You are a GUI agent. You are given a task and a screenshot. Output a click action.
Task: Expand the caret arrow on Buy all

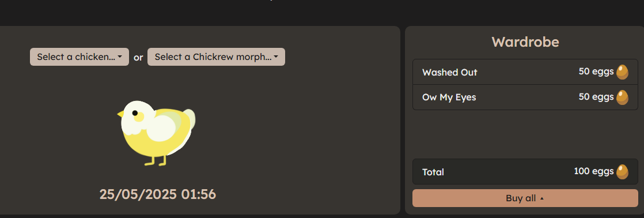[541, 198]
